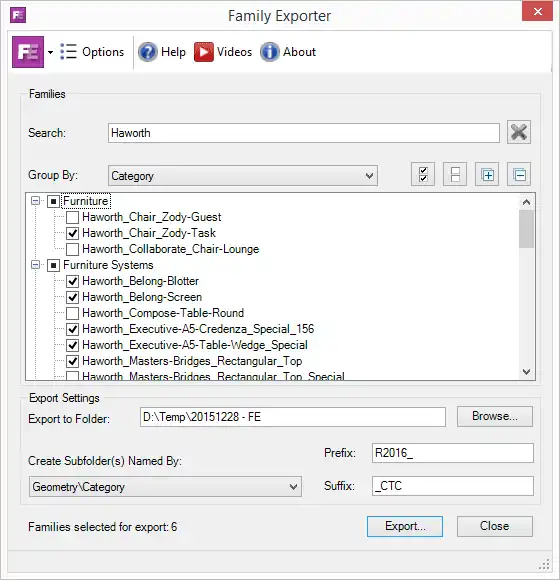Toggle the Furniture Systems category checkbox
560x580 pixels.
[53, 265]
